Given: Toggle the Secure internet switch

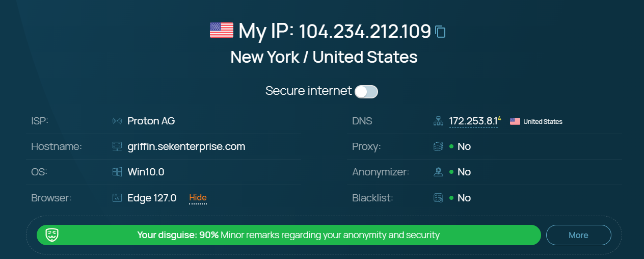Looking at the screenshot, I should (366, 92).
